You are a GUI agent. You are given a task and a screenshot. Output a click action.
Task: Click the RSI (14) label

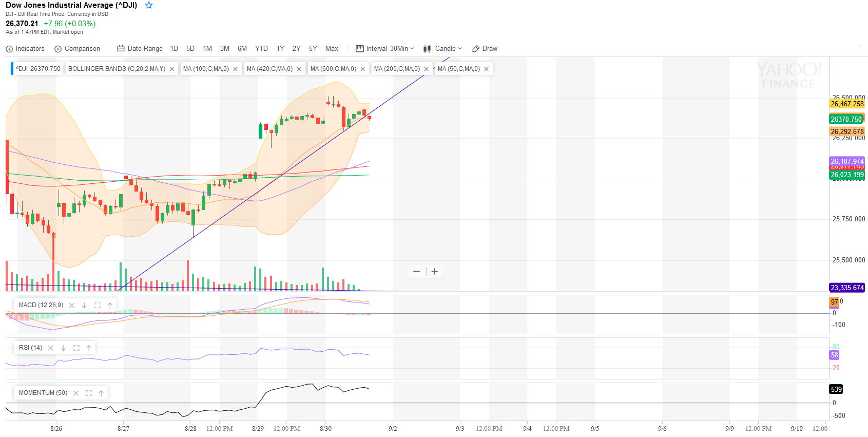pos(31,348)
